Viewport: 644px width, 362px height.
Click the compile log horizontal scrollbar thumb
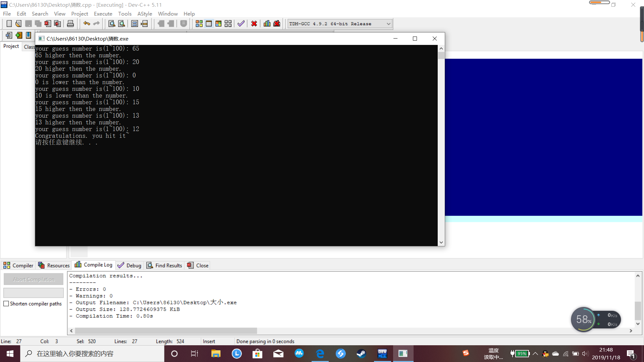pos(166,331)
